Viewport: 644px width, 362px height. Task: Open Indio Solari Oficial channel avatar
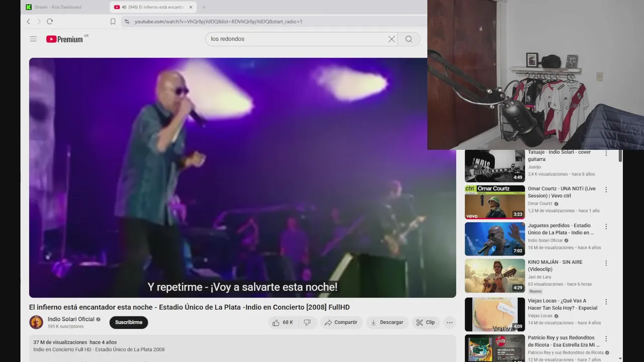click(36, 322)
